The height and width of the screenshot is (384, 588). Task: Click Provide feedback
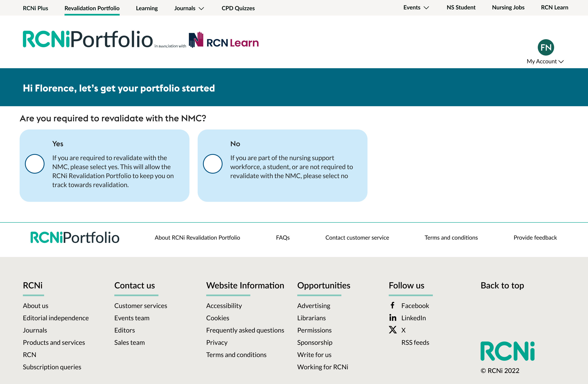535,238
